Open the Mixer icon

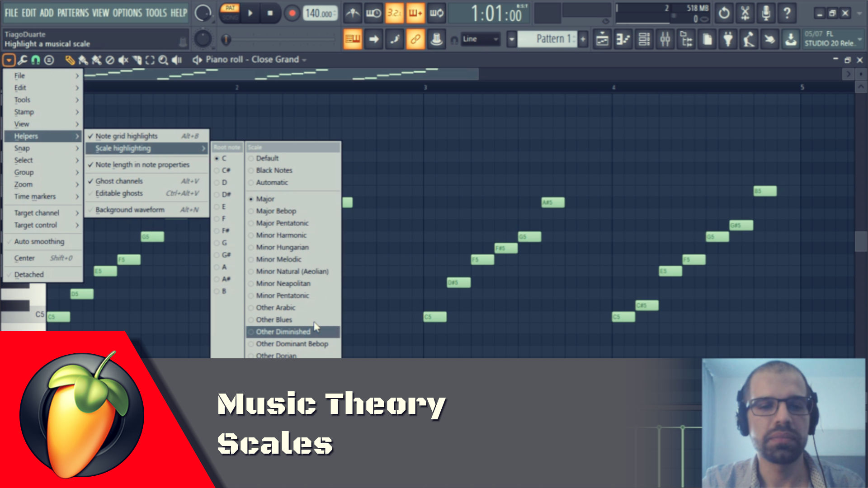665,40
